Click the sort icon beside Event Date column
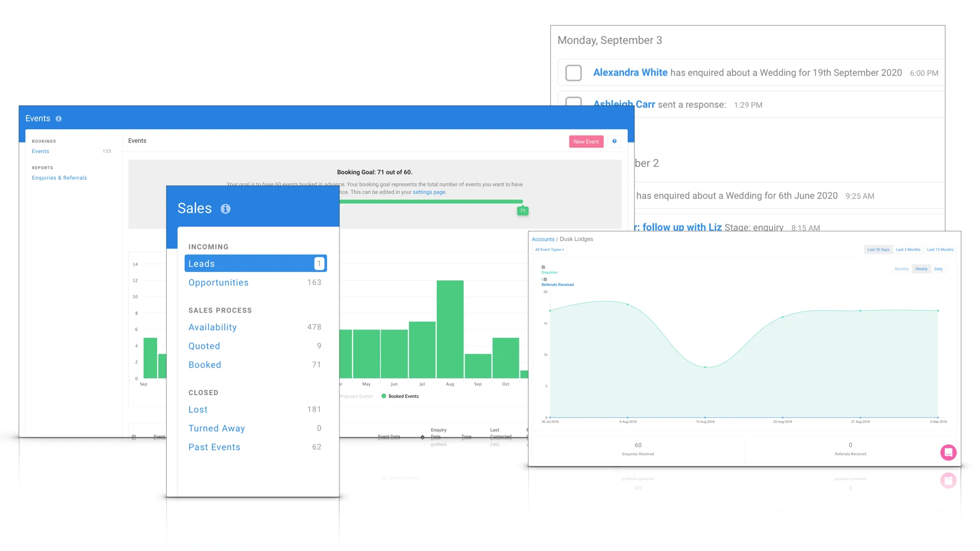Screen dimensions: 980x551 tap(422, 437)
